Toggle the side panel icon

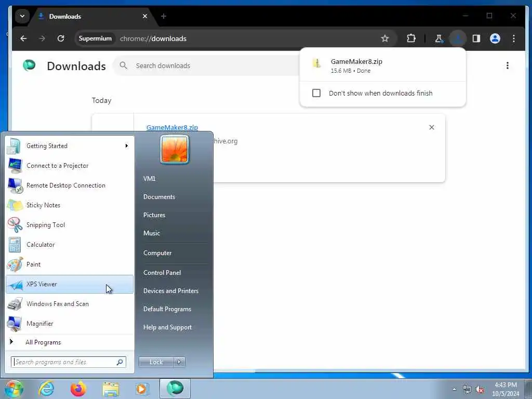476,38
